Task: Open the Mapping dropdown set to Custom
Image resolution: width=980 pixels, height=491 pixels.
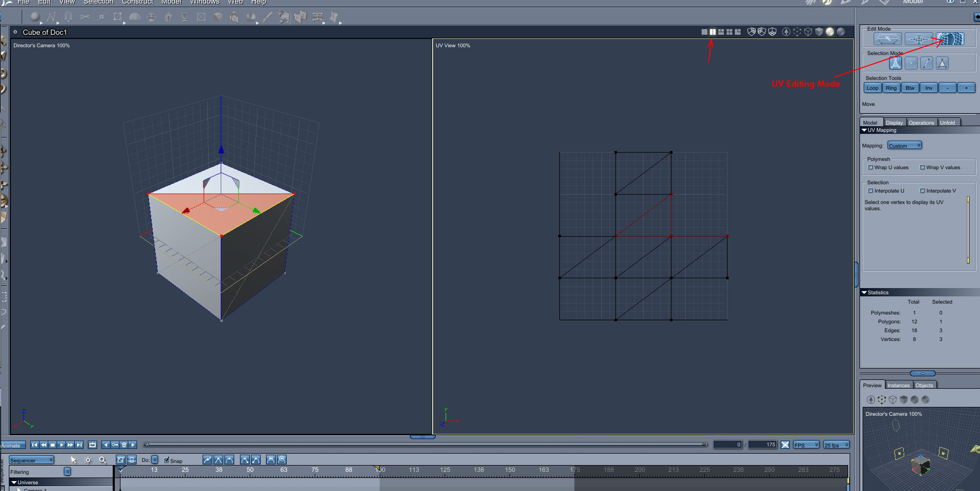Action: point(904,146)
